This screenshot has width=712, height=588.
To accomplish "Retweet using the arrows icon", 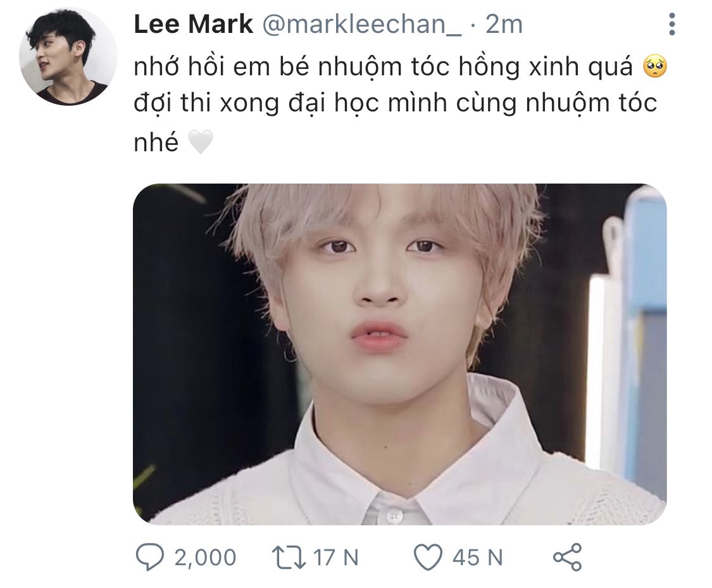I will click(x=289, y=557).
